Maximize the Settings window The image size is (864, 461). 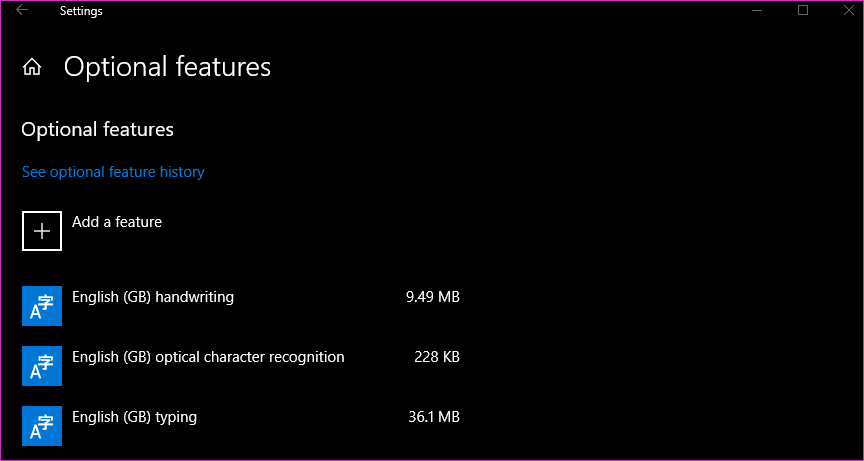click(803, 10)
